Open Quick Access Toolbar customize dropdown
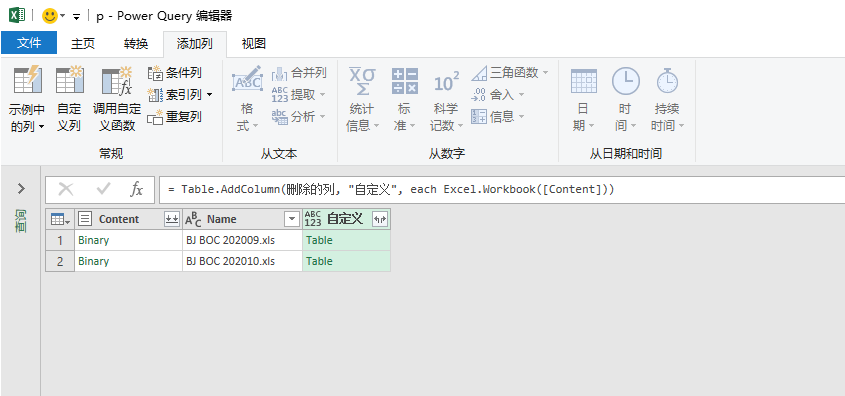The image size is (845, 396). (77, 17)
